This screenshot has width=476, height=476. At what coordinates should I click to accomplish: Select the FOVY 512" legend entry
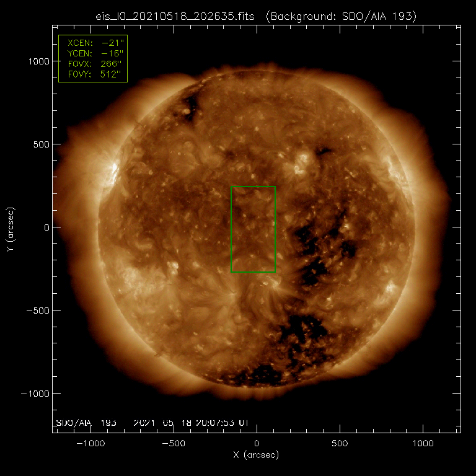(92, 74)
